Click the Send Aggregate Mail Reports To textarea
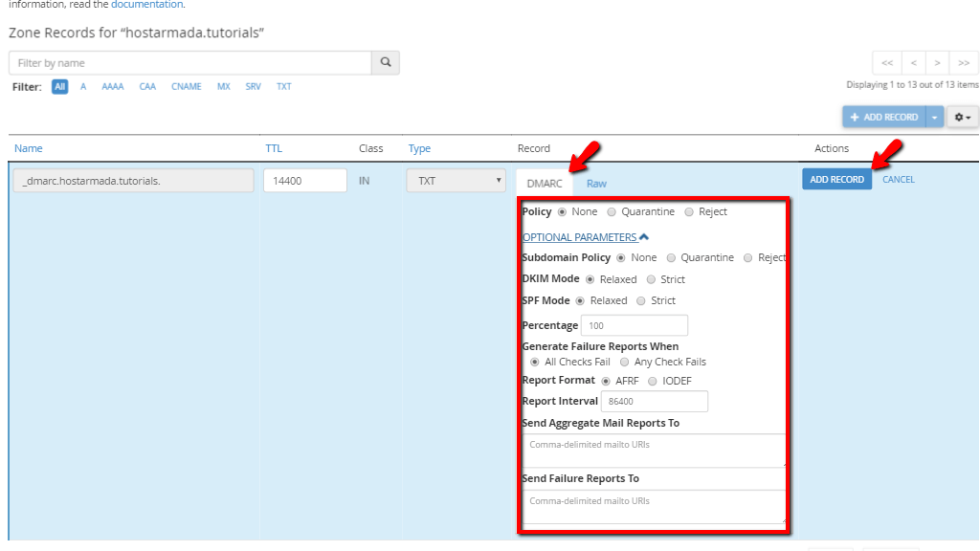Screen dimensions: 980x551 [654, 451]
